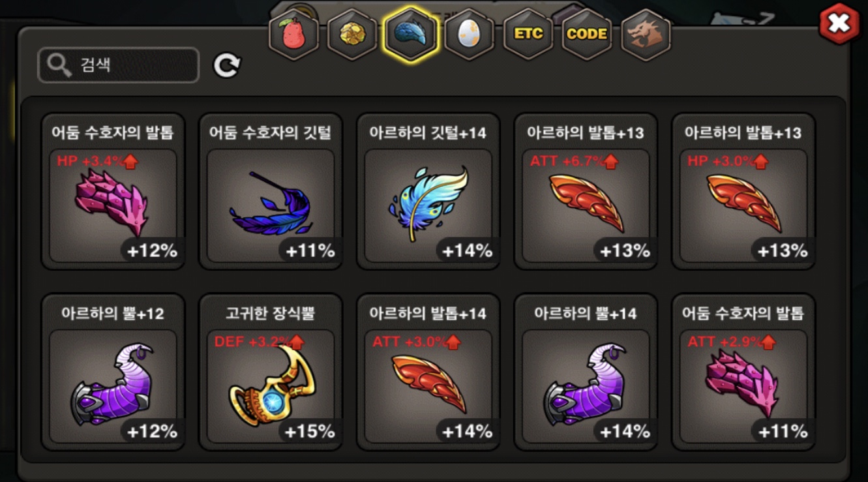Select the egg category tab
The image size is (868, 482).
[x=469, y=35]
